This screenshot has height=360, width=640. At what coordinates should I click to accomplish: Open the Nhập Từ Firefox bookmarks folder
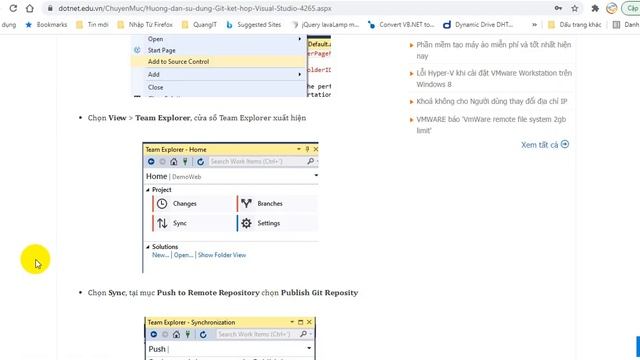coord(145,24)
